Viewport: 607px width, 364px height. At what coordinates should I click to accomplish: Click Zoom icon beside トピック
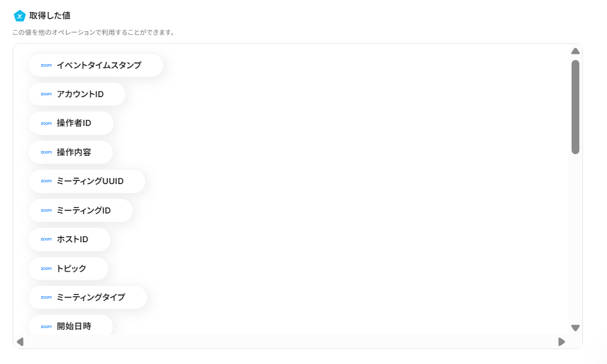46,268
